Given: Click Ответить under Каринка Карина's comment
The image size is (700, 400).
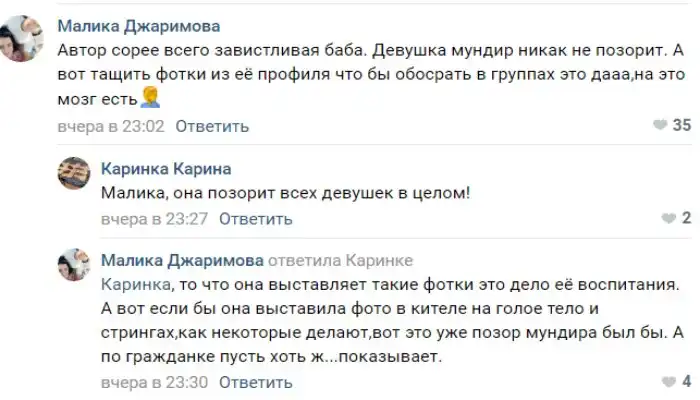Looking at the screenshot, I should (255, 219).
